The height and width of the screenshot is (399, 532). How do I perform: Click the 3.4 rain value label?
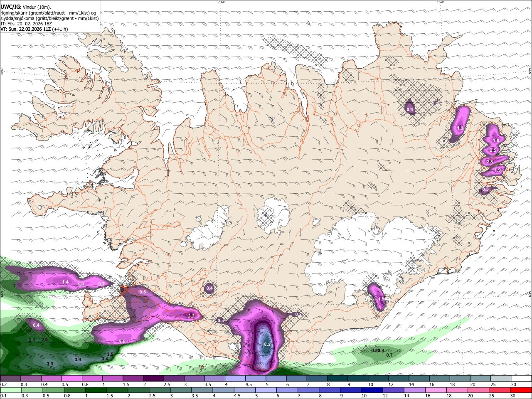point(105,359)
